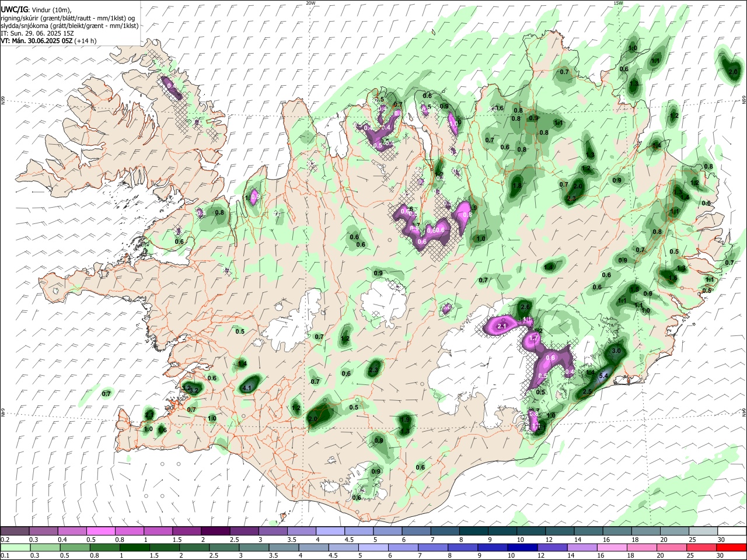The image size is (747, 560).
Task: Click the 1.7 snow value in purple area
Action: [x=533, y=338]
